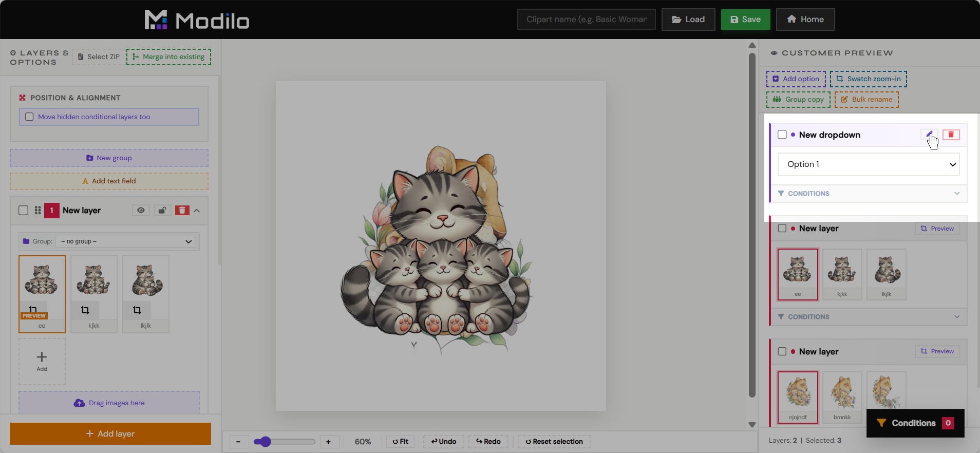Click zoom out minus button
The height and width of the screenshot is (453, 980).
tap(238, 442)
